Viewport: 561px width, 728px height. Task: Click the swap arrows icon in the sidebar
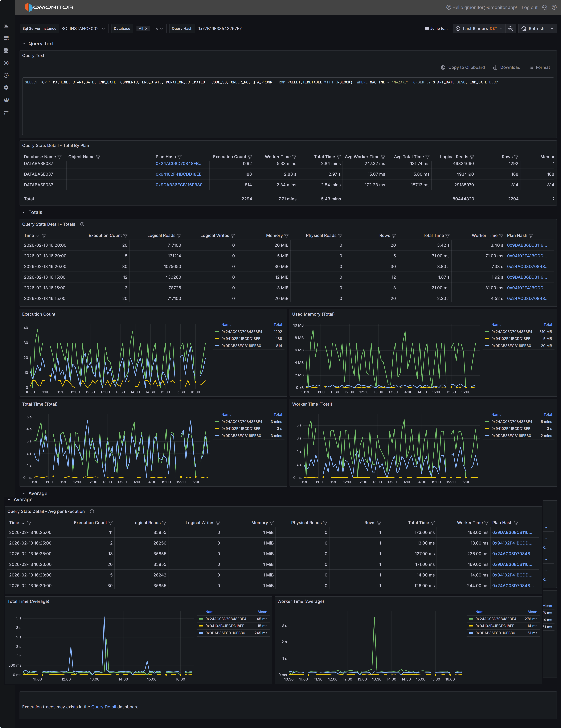[6, 113]
